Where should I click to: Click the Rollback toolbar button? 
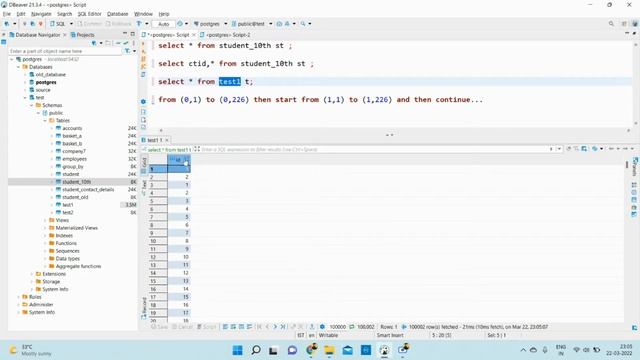tap(118, 24)
